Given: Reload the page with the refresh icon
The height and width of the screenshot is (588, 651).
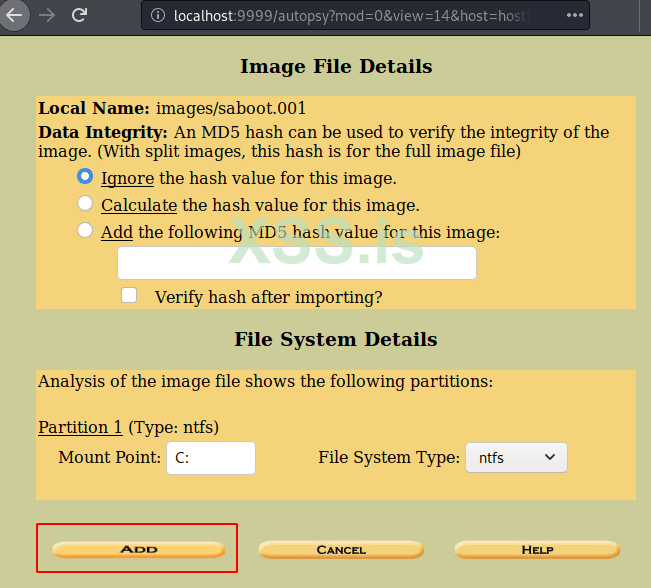Looking at the screenshot, I should pos(79,15).
